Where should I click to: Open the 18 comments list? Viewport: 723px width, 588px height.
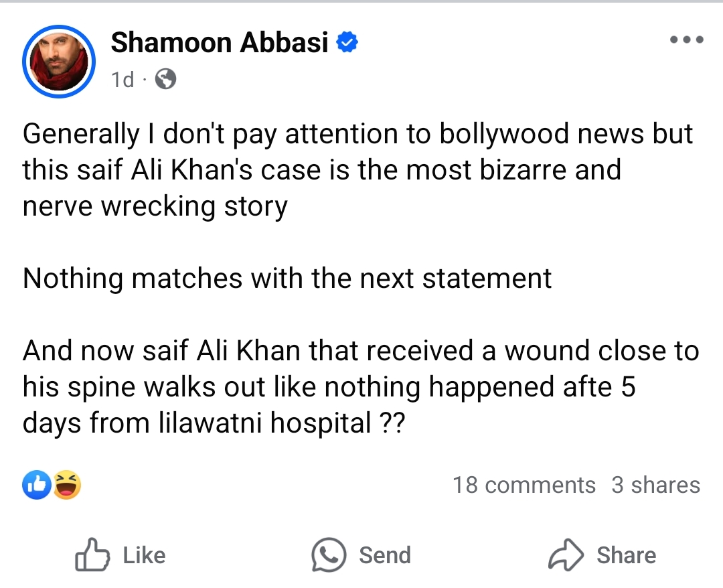click(x=524, y=485)
